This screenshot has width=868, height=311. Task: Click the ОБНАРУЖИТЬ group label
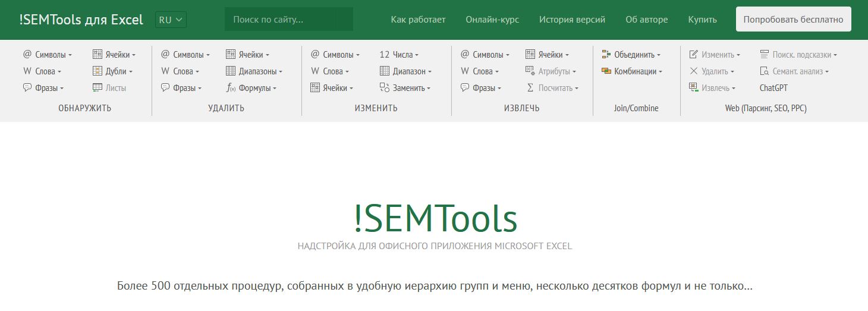pyautogui.click(x=85, y=108)
